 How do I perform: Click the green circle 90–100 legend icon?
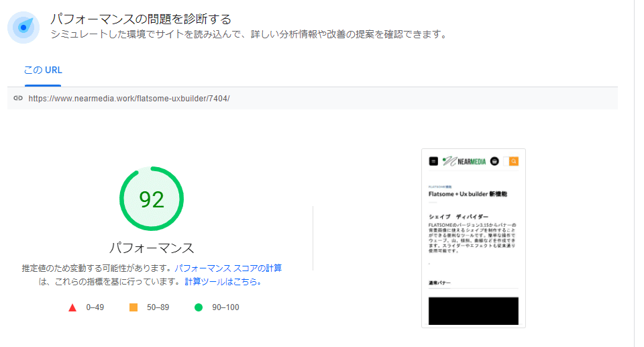click(198, 307)
